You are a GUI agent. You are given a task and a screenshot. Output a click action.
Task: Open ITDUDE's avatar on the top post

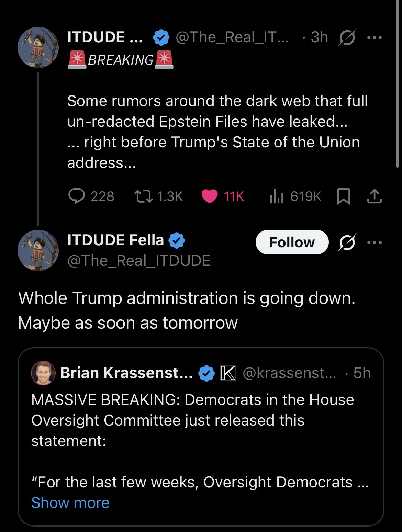38,47
